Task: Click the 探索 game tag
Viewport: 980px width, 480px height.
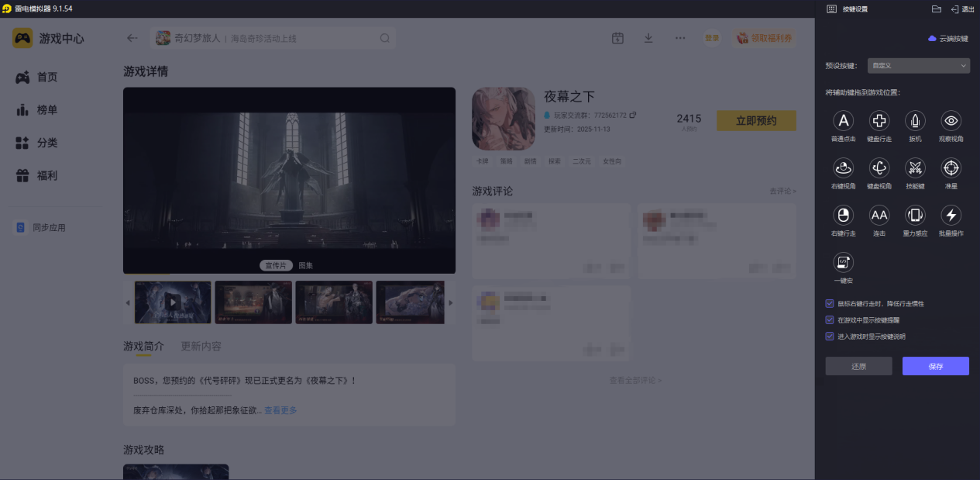Action: pos(554,161)
